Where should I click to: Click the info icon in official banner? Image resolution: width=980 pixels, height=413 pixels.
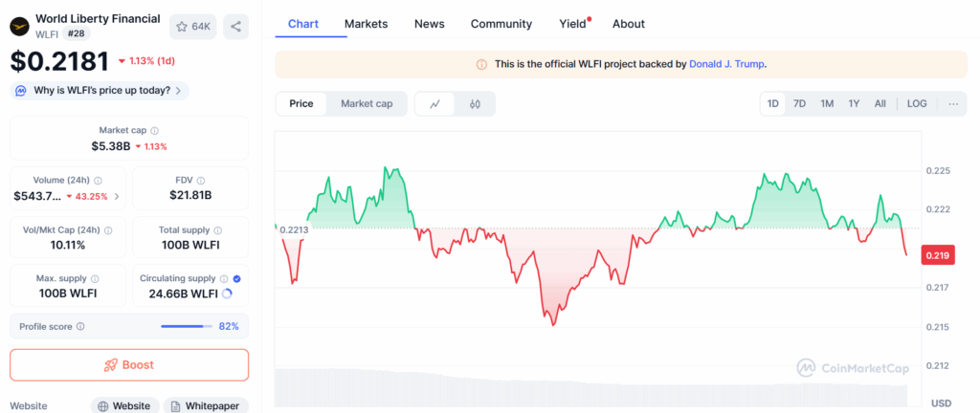pyautogui.click(x=481, y=64)
